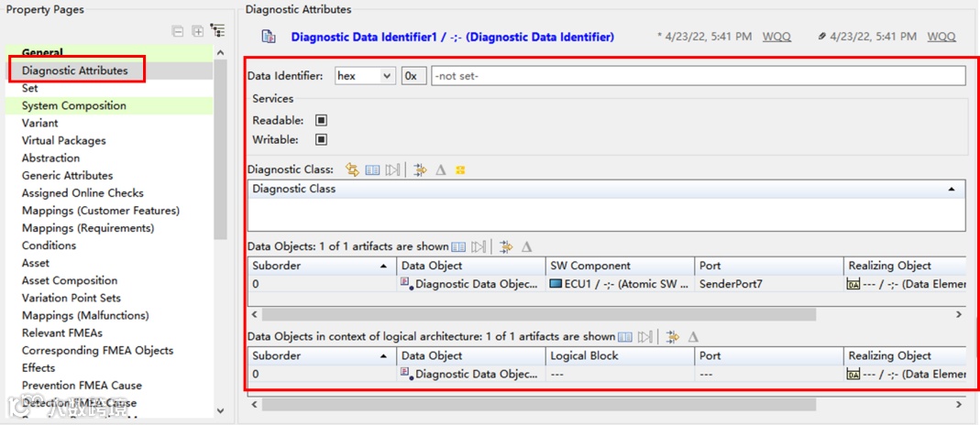
Task: Click the sort arrow on the upper Suborder column
Action: coord(383,267)
